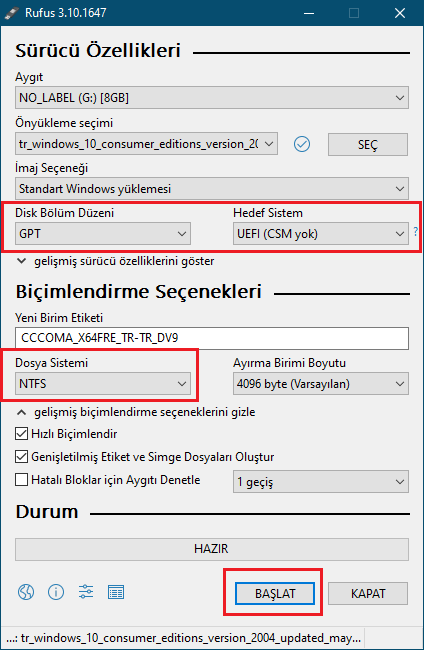The image size is (424, 650).
Task: Click the checksum checkmark icon
Action: click(x=302, y=144)
